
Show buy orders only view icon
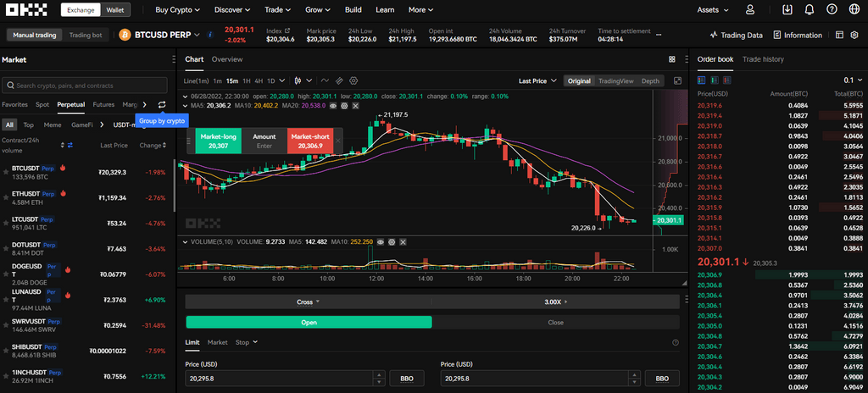[714, 80]
